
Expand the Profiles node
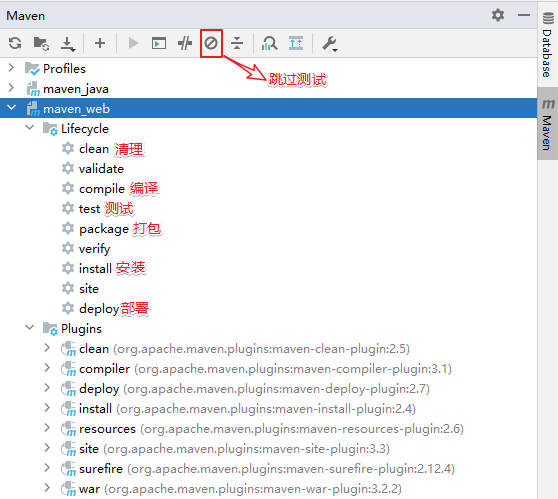click(11, 68)
